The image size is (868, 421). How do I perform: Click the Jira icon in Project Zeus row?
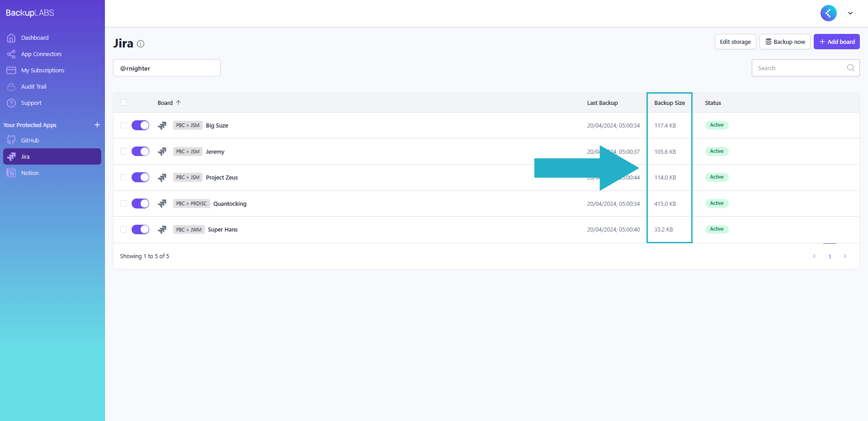(162, 178)
